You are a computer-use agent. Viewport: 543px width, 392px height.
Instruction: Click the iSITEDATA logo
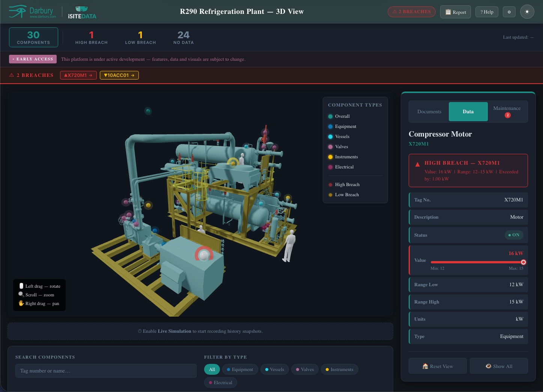click(82, 12)
